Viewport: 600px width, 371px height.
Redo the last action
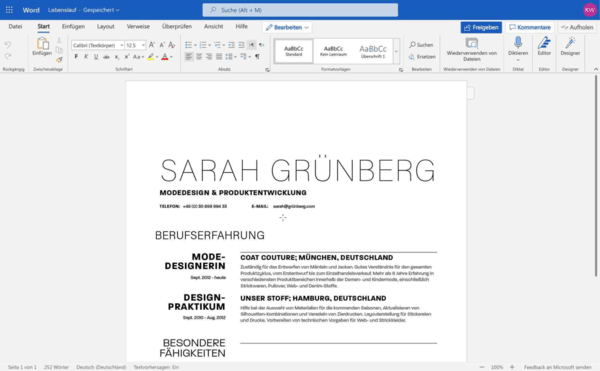coord(8,57)
